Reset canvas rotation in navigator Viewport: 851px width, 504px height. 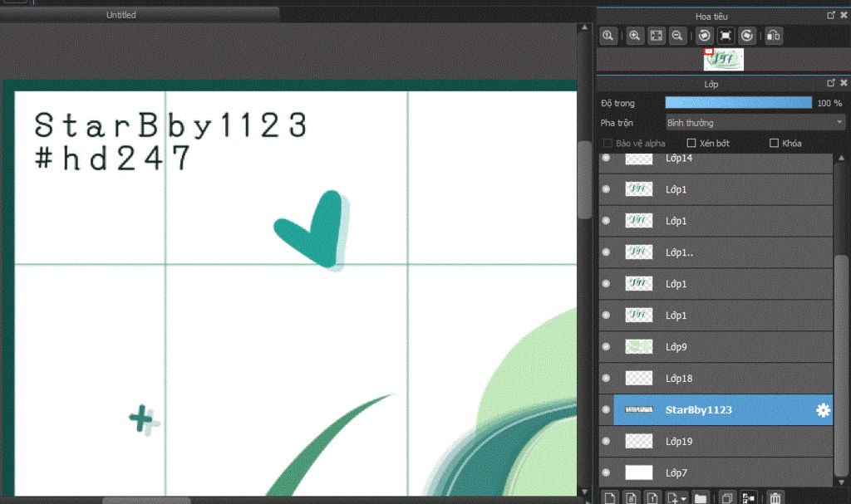(726, 36)
